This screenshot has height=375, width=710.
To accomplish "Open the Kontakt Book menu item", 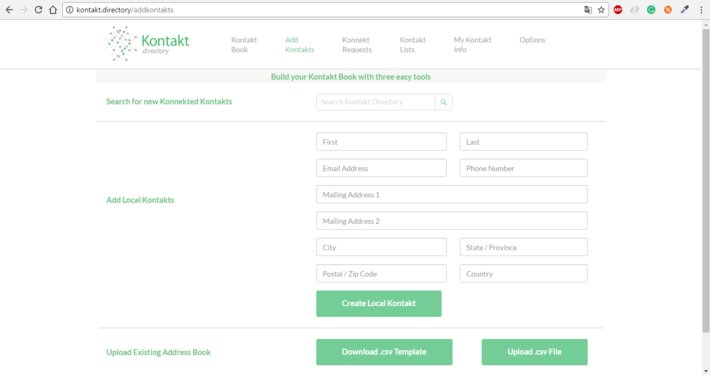I will point(244,45).
